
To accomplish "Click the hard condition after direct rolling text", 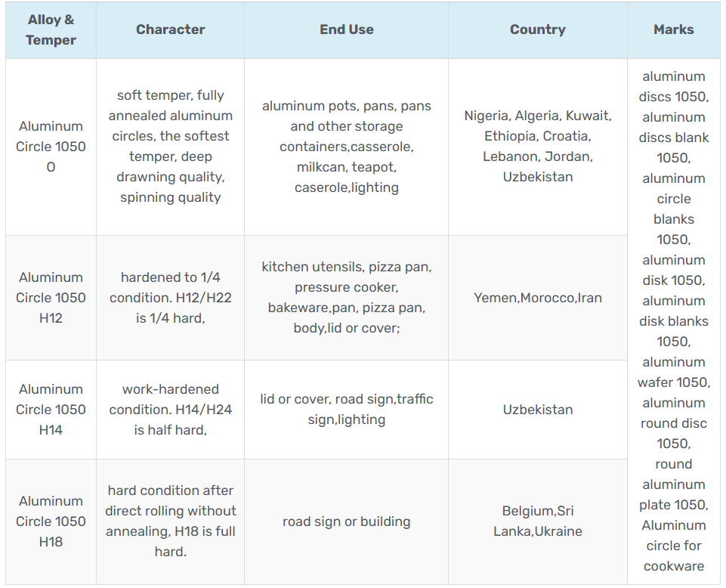I will [x=170, y=521].
